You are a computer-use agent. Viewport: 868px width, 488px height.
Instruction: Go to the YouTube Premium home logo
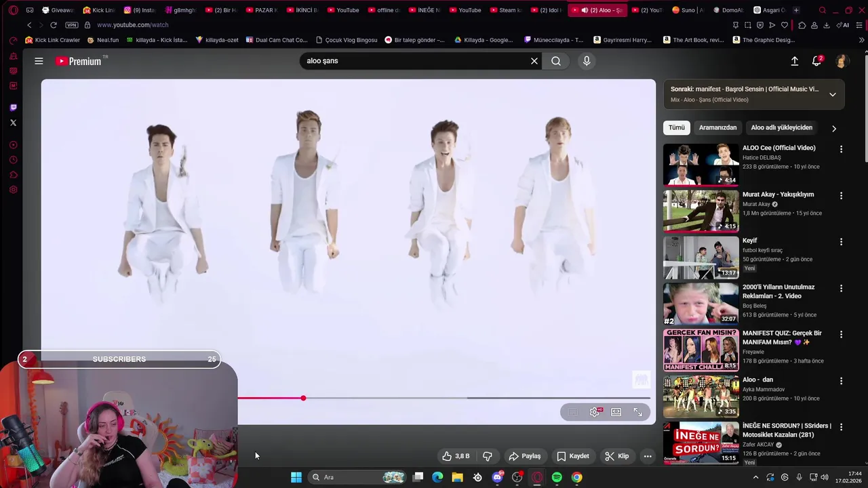click(x=79, y=61)
